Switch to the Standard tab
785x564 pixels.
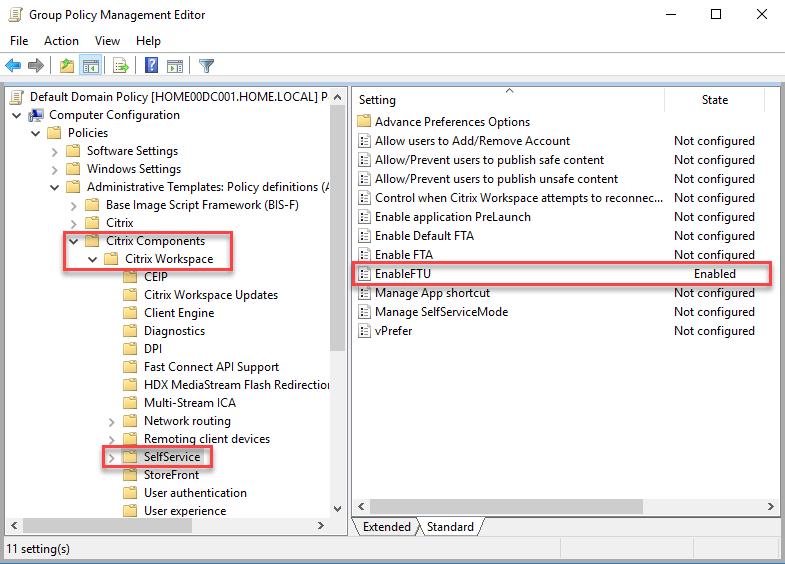[x=450, y=527]
